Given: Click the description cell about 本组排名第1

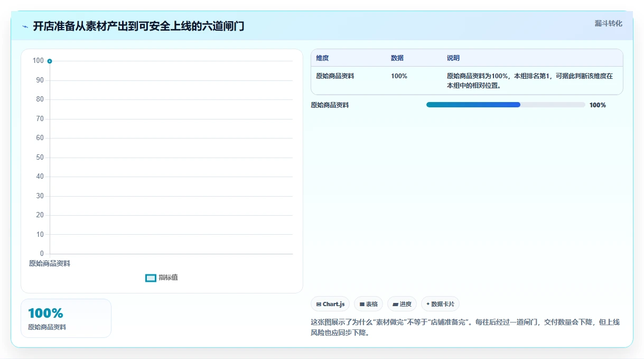Looking at the screenshot, I should 530,81.
